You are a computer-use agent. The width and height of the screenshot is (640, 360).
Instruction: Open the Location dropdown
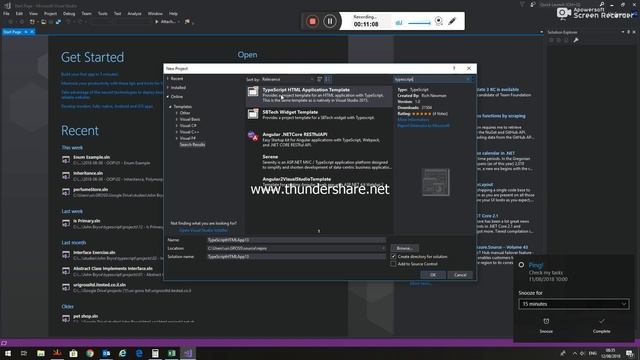pyautogui.click(x=383, y=248)
